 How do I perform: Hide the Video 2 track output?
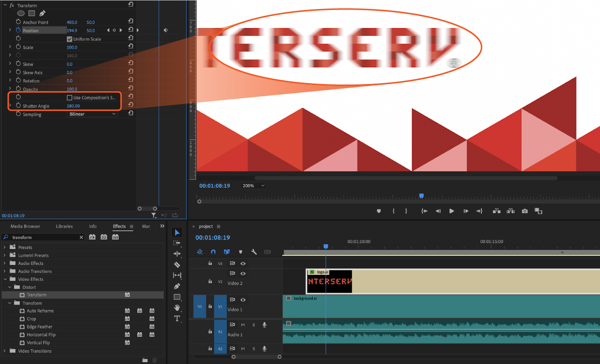243,274
